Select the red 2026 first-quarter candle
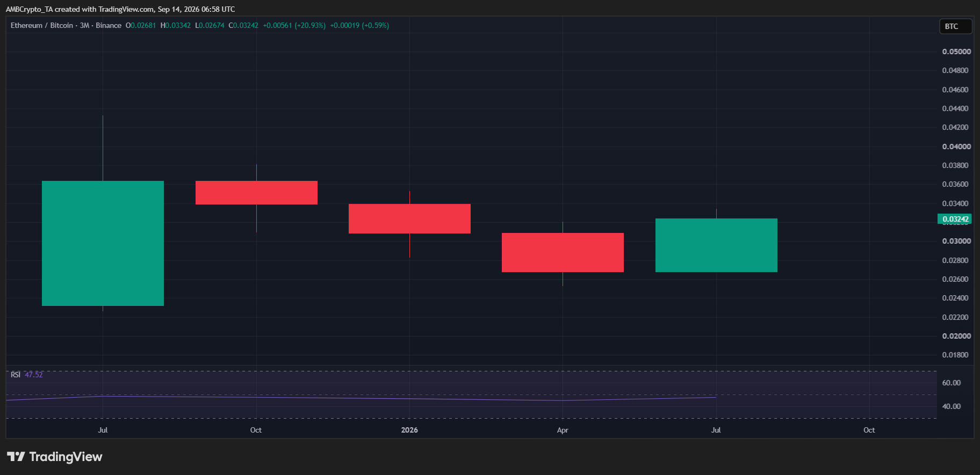This screenshot has height=475, width=980. (409, 218)
